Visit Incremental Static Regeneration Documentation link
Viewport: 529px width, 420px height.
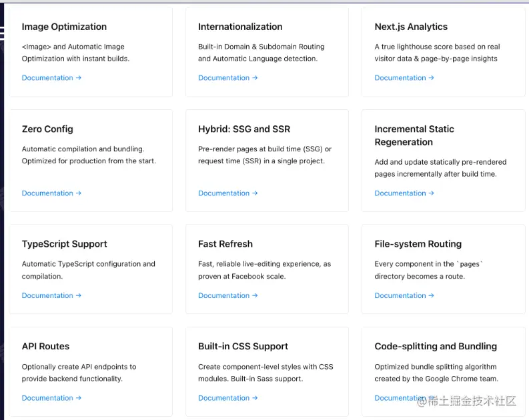pos(404,193)
